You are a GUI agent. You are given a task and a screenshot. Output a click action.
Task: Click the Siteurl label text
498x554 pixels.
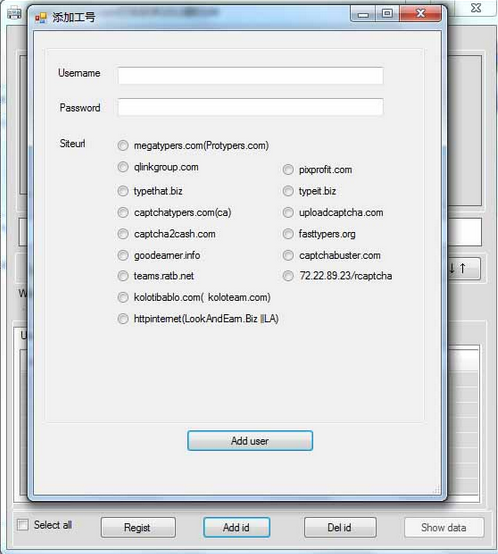pyautogui.click(x=72, y=143)
